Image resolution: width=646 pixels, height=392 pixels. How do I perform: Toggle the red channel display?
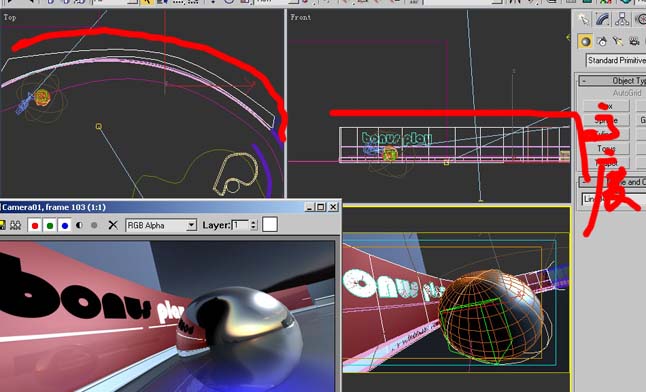(35, 225)
